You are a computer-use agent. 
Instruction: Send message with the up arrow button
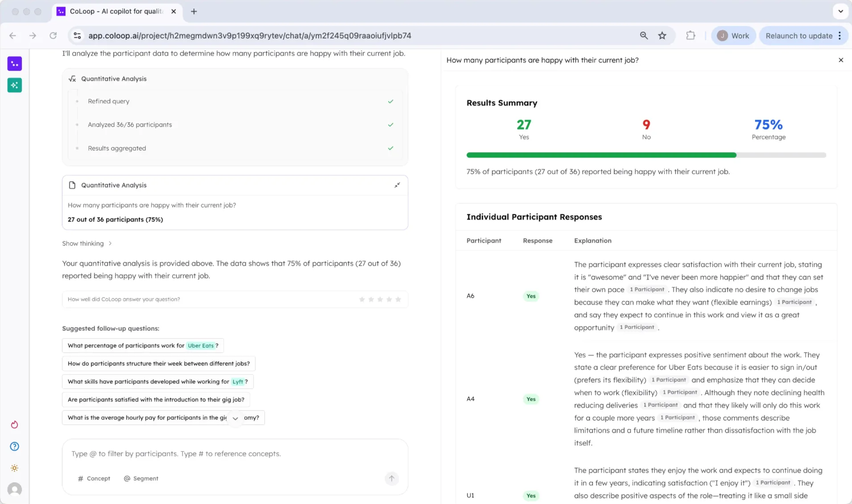point(392,479)
